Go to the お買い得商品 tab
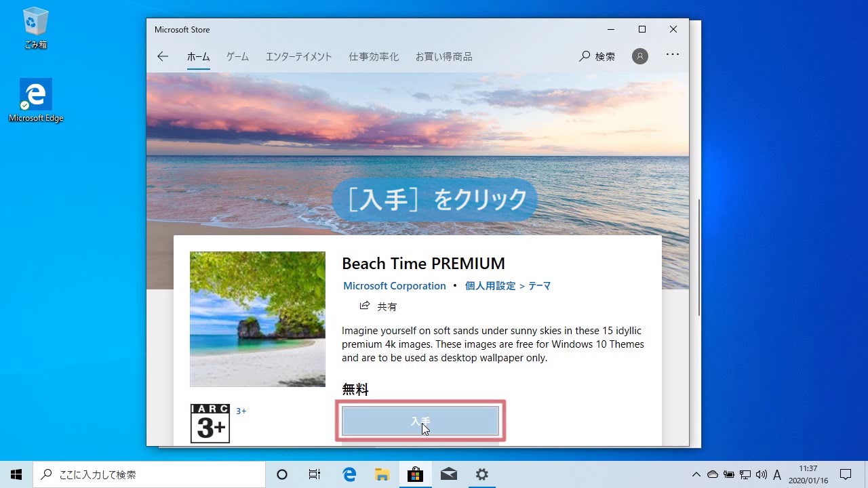 click(443, 57)
